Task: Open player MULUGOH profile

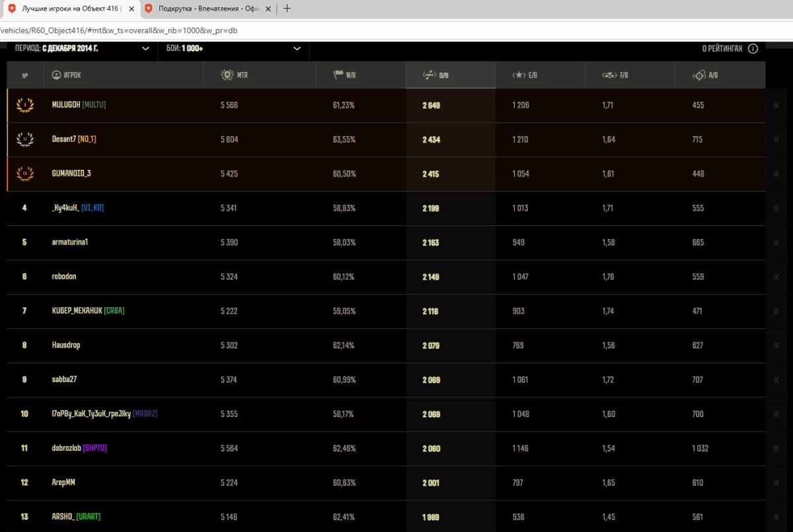Action: pyautogui.click(x=66, y=105)
